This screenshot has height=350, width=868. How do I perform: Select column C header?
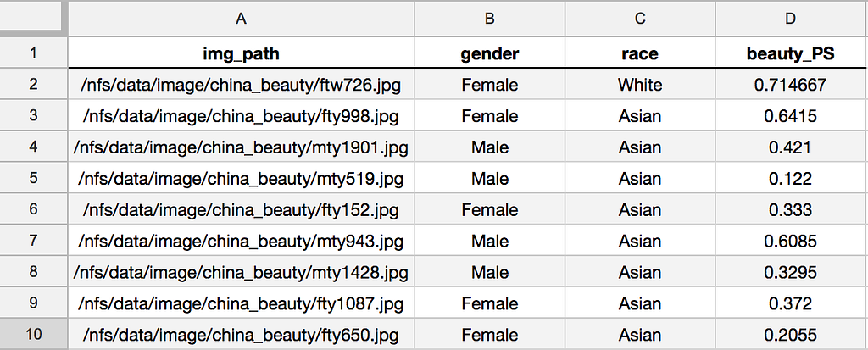(x=640, y=18)
